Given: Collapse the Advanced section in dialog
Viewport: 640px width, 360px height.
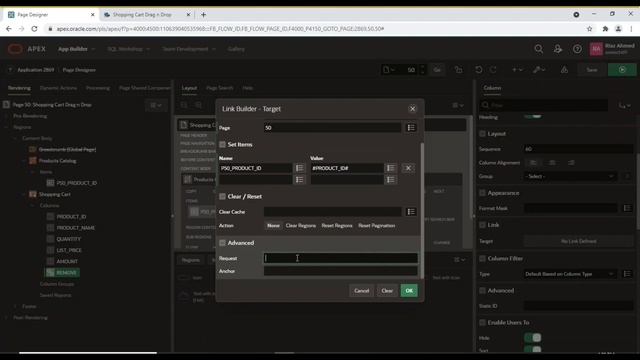Looking at the screenshot, I should coord(222,243).
